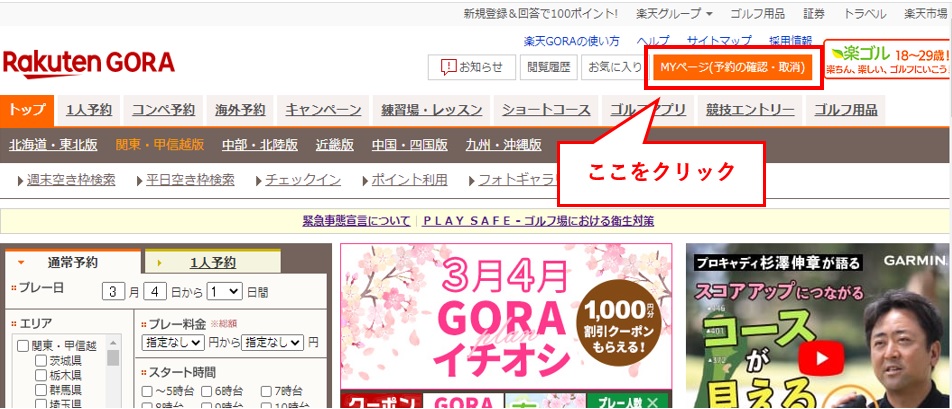Open the キャンペーン tab
The height and width of the screenshot is (409, 952).
(x=323, y=110)
